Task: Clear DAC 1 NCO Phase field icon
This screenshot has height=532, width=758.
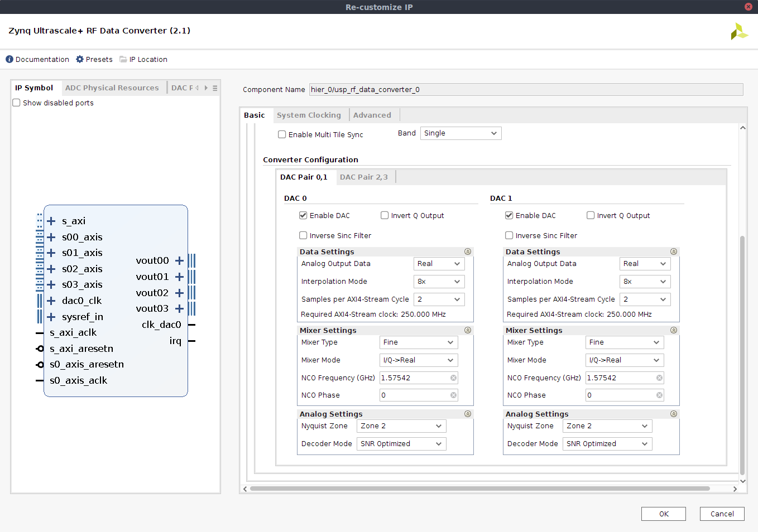Action: pyautogui.click(x=659, y=395)
